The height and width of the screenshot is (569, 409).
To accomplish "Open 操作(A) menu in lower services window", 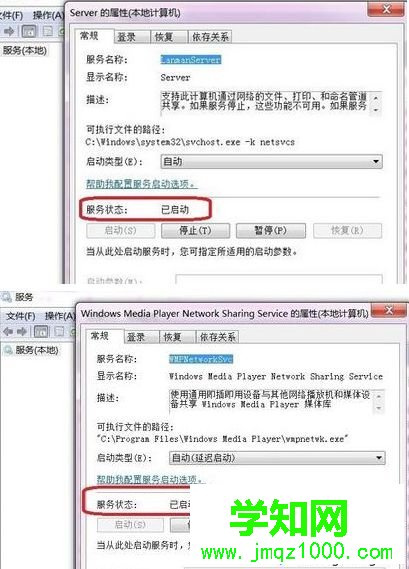I will [x=60, y=316].
